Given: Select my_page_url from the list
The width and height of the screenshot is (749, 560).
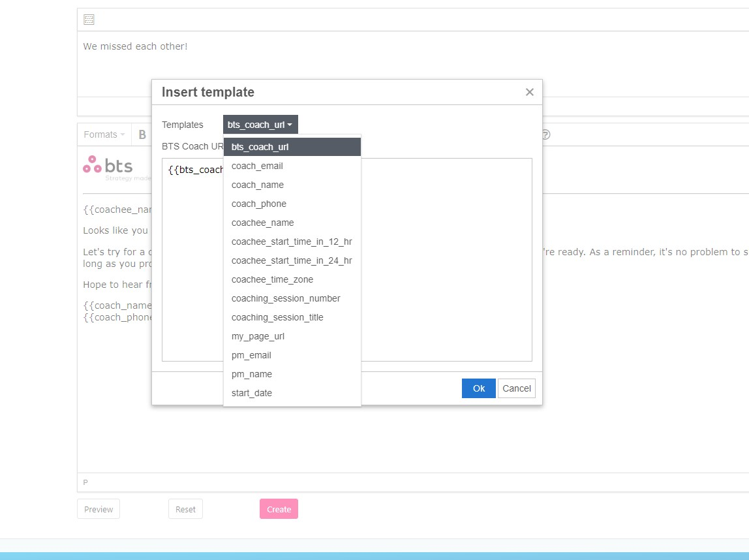Looking at the screenshot, I should click(292, 336).
